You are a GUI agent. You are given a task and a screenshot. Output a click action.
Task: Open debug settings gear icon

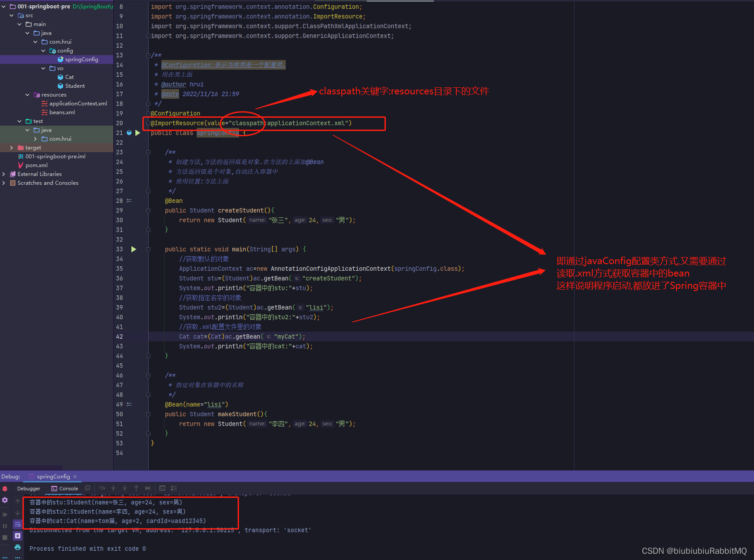5,500
